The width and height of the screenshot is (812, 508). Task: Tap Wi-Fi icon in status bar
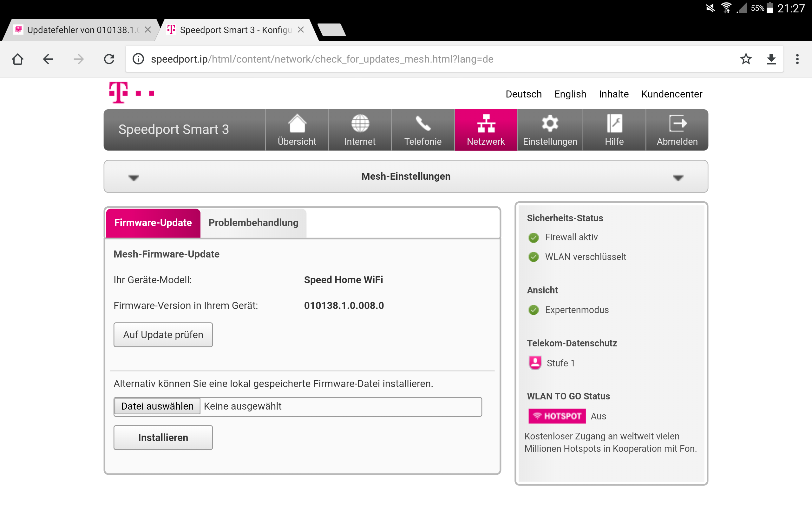click(726, 8)
